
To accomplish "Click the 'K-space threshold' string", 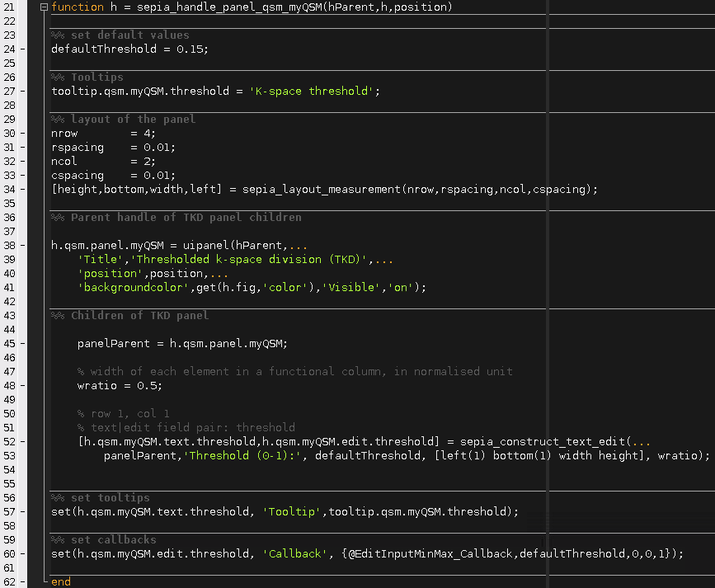I will [x=312, y=92].
